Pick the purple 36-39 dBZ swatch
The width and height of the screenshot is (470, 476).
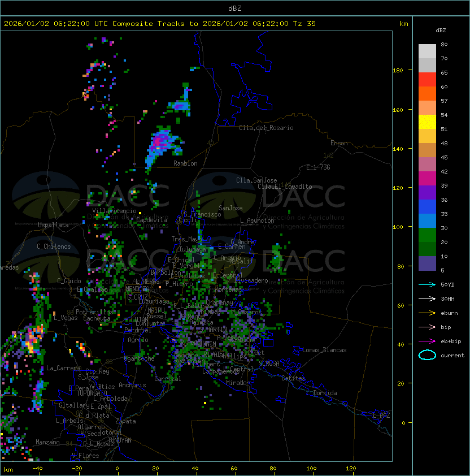point(427,192)
